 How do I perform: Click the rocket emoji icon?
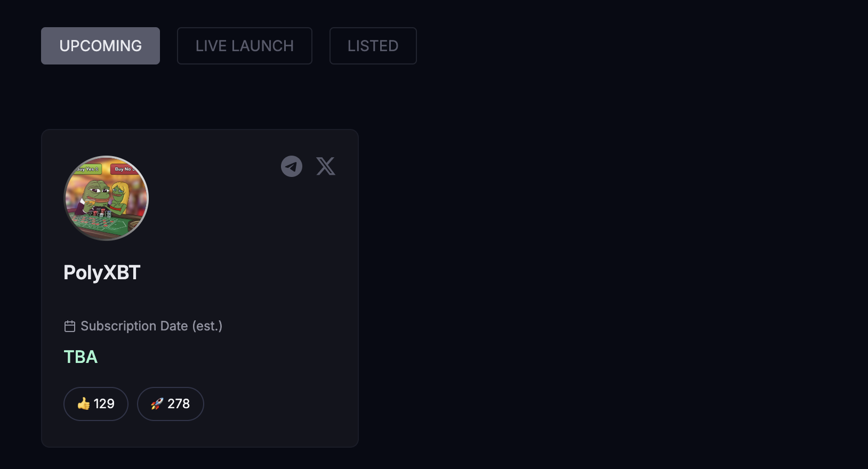pos(157,403)
